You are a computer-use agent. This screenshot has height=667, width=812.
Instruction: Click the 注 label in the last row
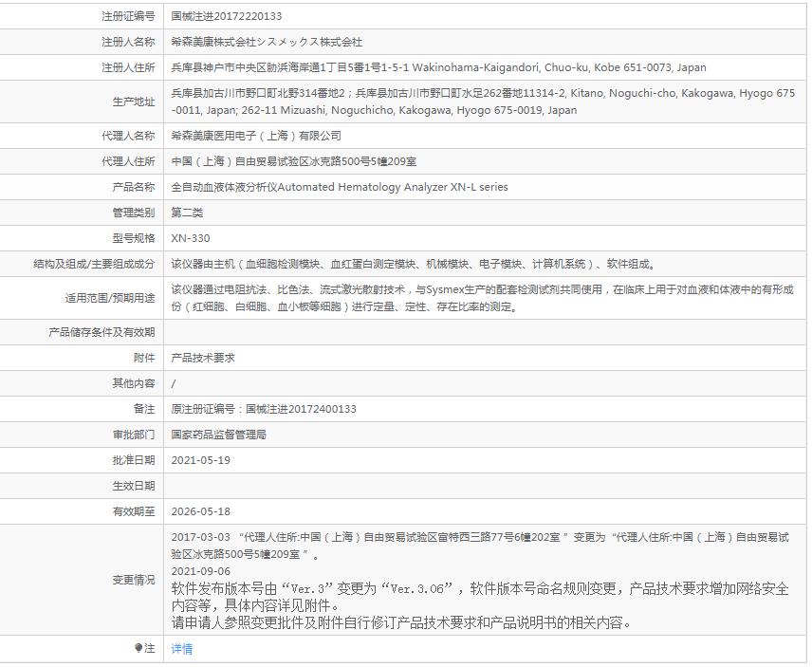coord(149,648)
